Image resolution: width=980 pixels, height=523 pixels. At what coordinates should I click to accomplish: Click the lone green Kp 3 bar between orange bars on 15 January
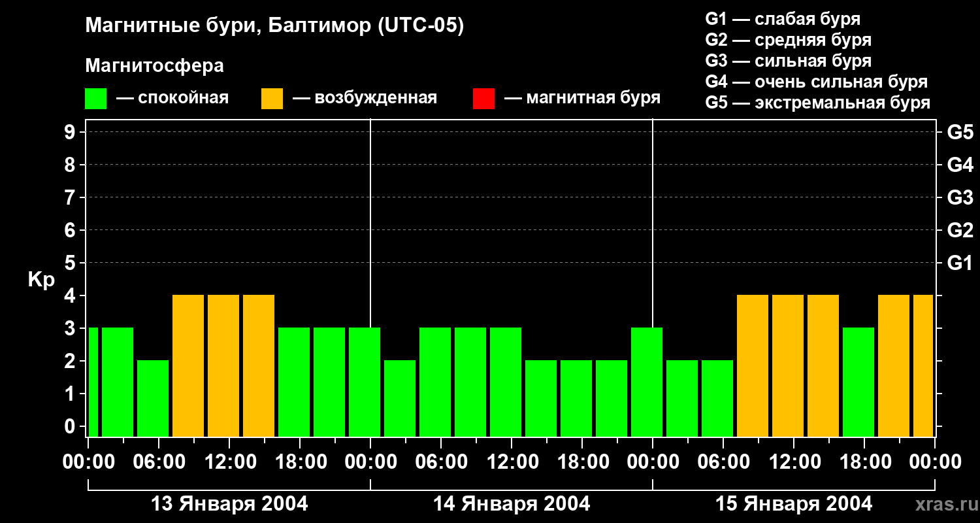[x=858, y=382]
